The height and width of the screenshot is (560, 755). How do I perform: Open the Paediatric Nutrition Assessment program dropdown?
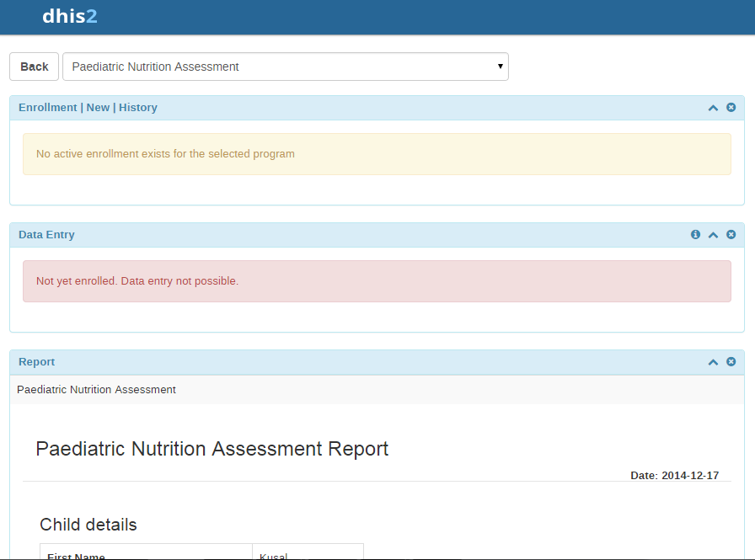pyautogui.click(x=285, y=67)
